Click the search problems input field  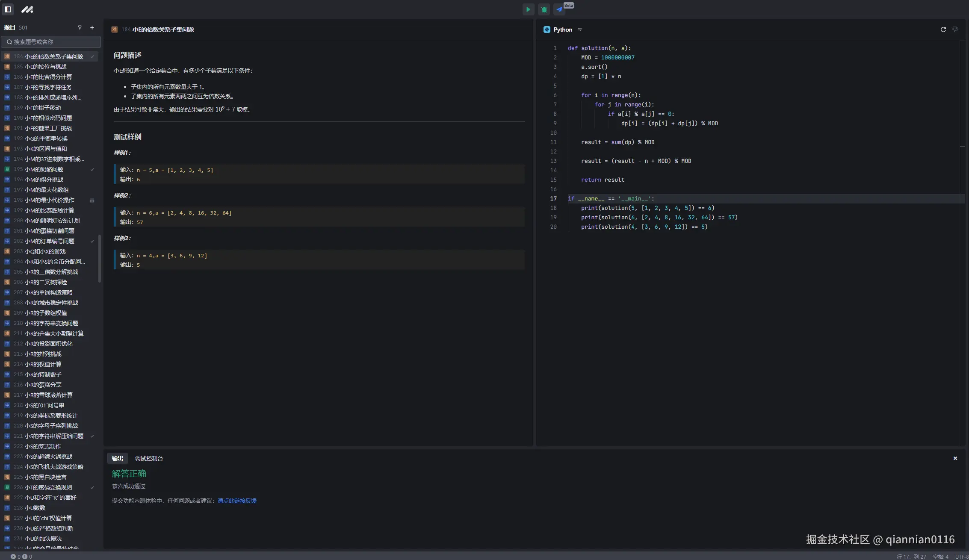(x=51, y=42)
